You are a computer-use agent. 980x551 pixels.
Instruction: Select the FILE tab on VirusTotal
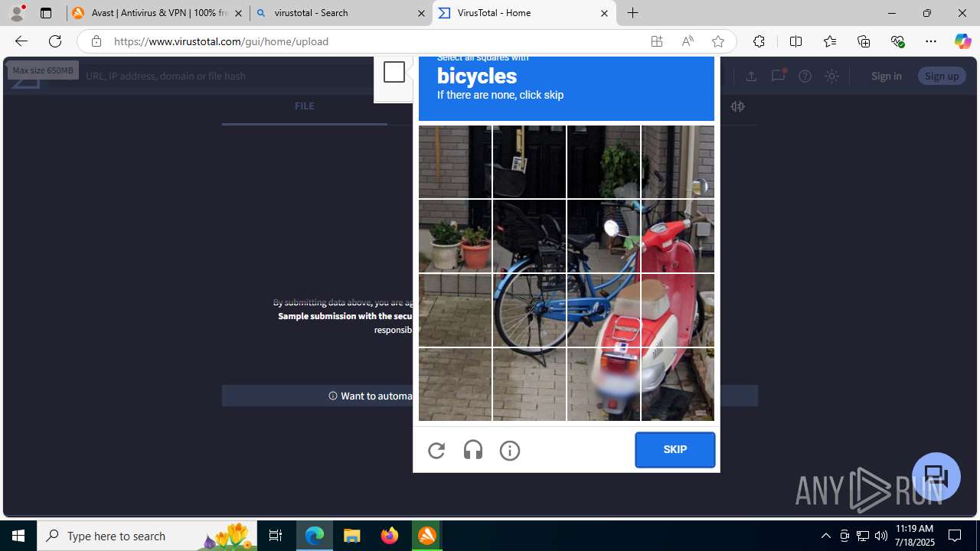tap(304, 106)
